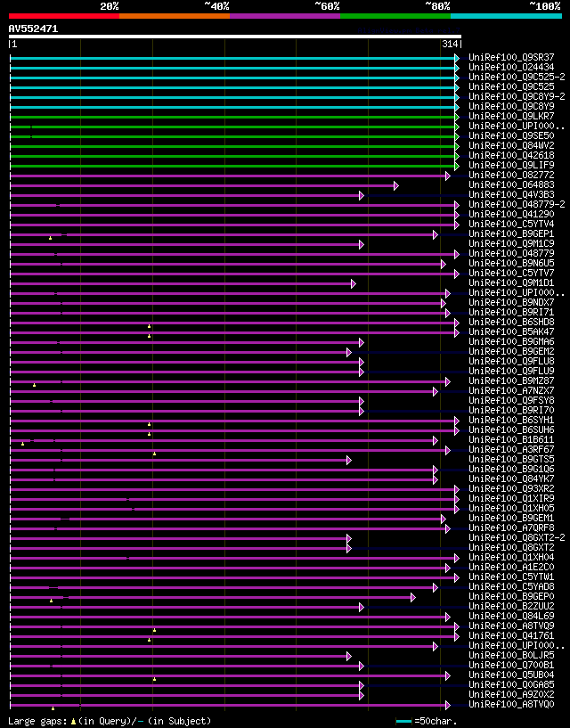Click the purple alignment bar of B9GTS5

[178, 460]
